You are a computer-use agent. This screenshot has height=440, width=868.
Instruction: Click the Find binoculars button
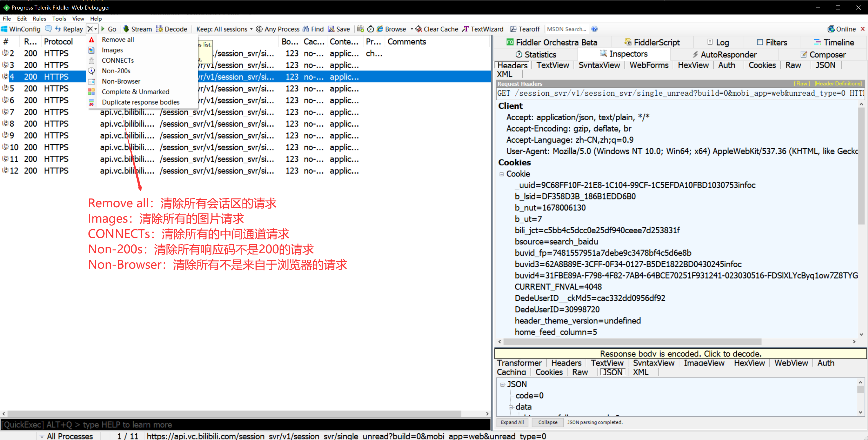(313, 29)
